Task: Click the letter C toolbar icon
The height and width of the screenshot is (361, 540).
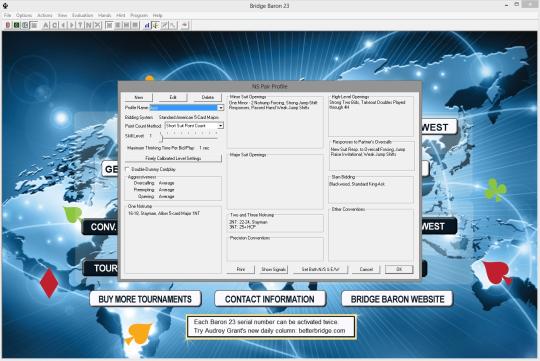Action: pyautogui.click(x=54, y=25)
